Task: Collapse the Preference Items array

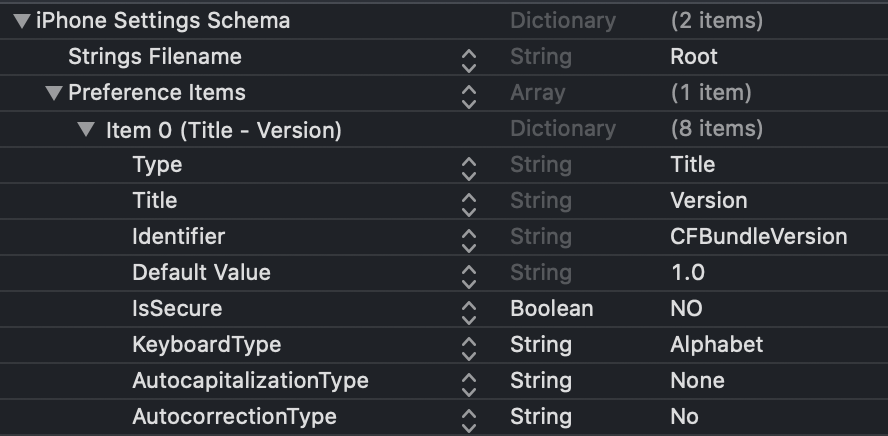Action: point(53,93)
